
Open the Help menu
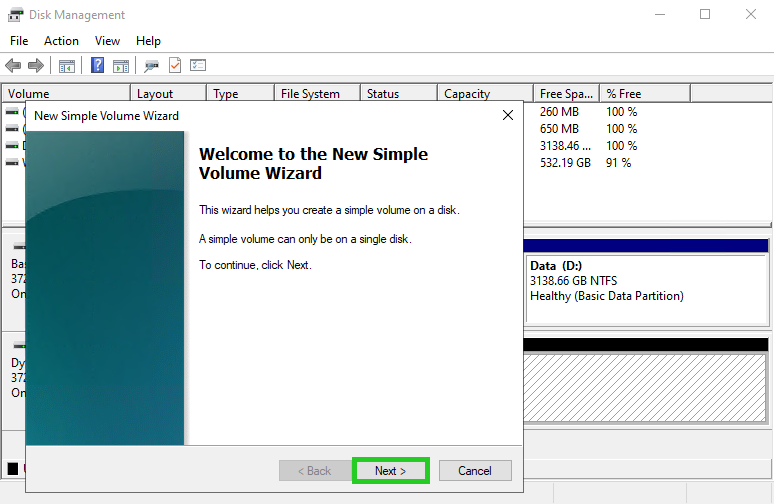148,41
